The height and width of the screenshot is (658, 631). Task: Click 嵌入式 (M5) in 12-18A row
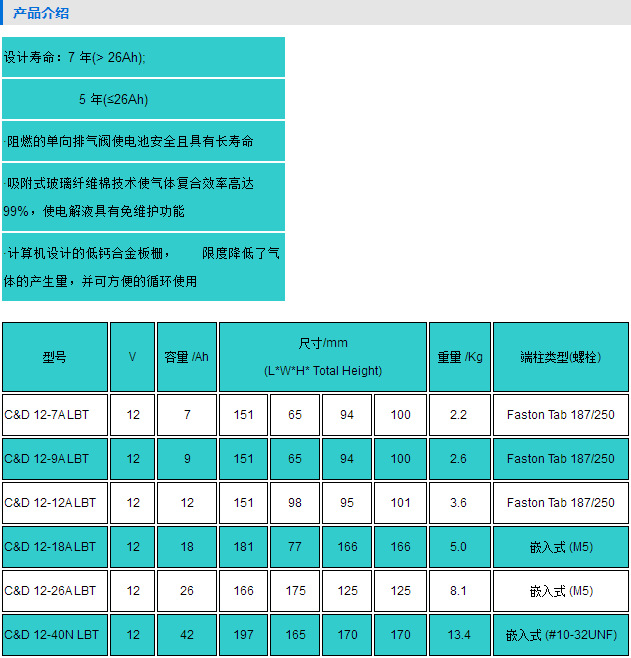(x=561, y=547)
